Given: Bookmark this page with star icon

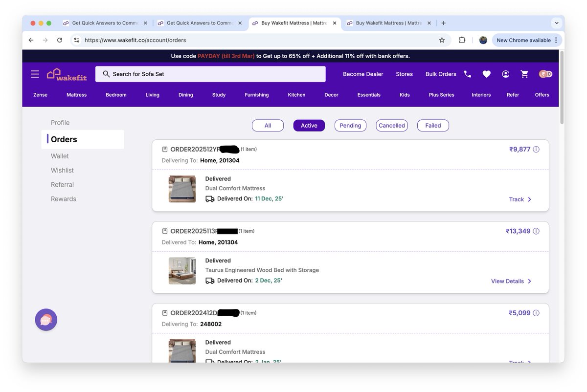Looking at the screenshot, I should point(442,40).
